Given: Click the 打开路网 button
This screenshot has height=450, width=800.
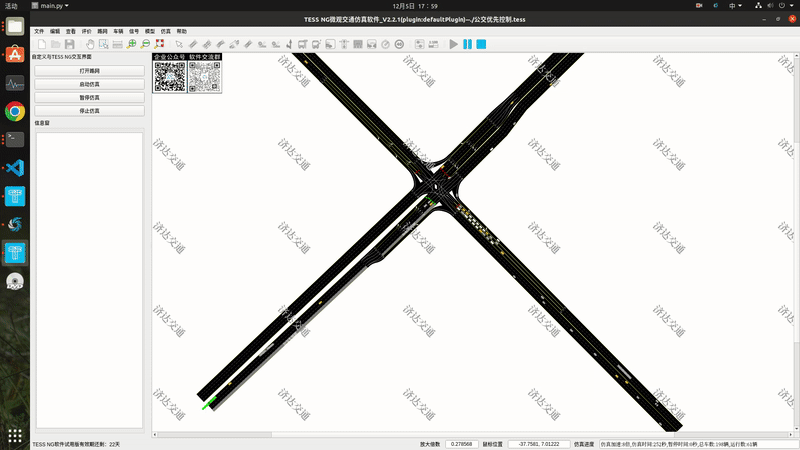Looking at the screenshot, I should point(89,71).
